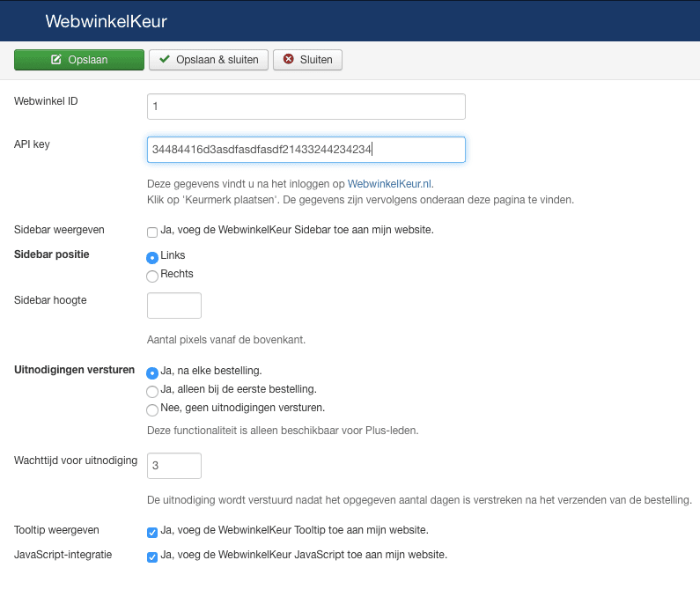The image size is (700, 597).
Task: Click the edit icon in Opslaan button
Action: 56,60
